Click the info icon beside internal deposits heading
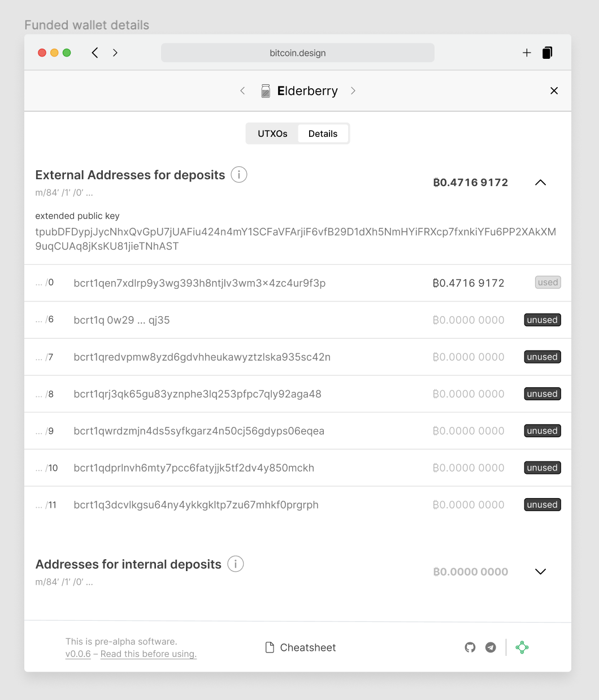Screen dimensions: 599x700 [x=236, y=564]
